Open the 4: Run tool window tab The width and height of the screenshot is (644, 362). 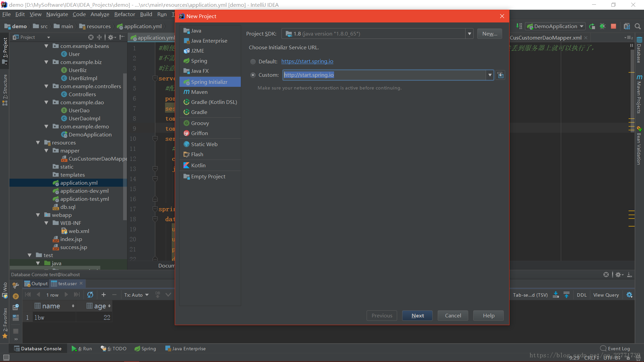[82, 349]
